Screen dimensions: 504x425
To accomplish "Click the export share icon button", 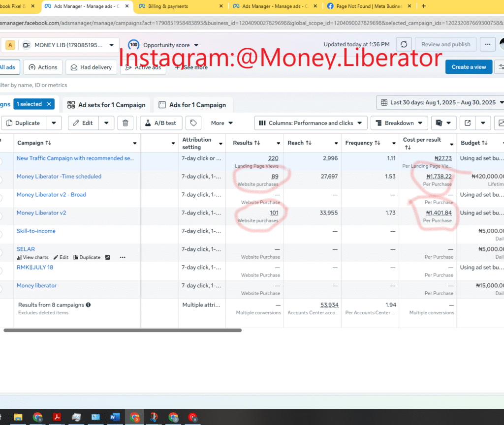I will coord(468,123).
